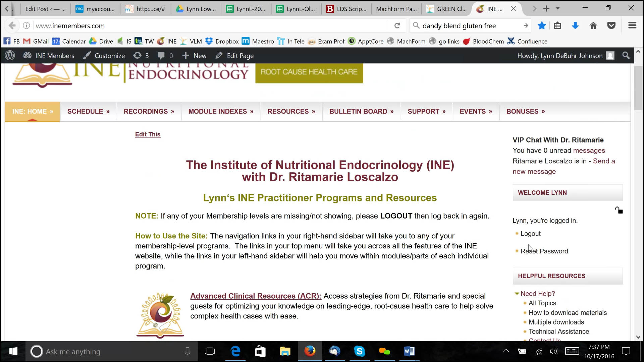The image size is (644, 362).
Task: Open the Firefox downloads arrow icon
Action: coord(575,26)
